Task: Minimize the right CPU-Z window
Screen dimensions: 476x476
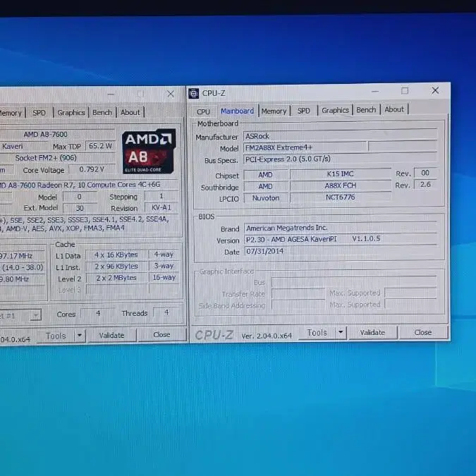Action: point(375,91)
